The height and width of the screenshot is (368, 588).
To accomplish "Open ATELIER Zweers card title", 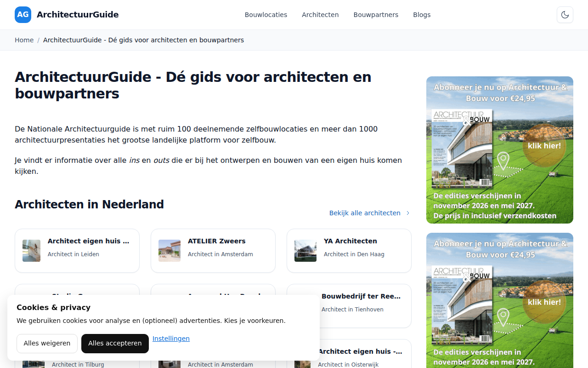I will pyautogui.click(x=217, y=241).
